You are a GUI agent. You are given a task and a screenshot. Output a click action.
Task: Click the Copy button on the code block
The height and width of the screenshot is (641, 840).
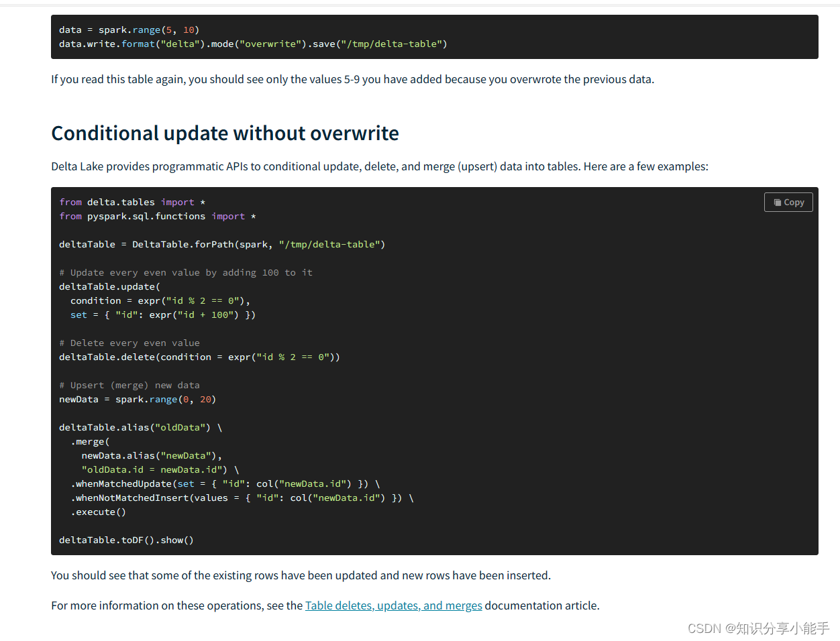click(x=788, y=202)
